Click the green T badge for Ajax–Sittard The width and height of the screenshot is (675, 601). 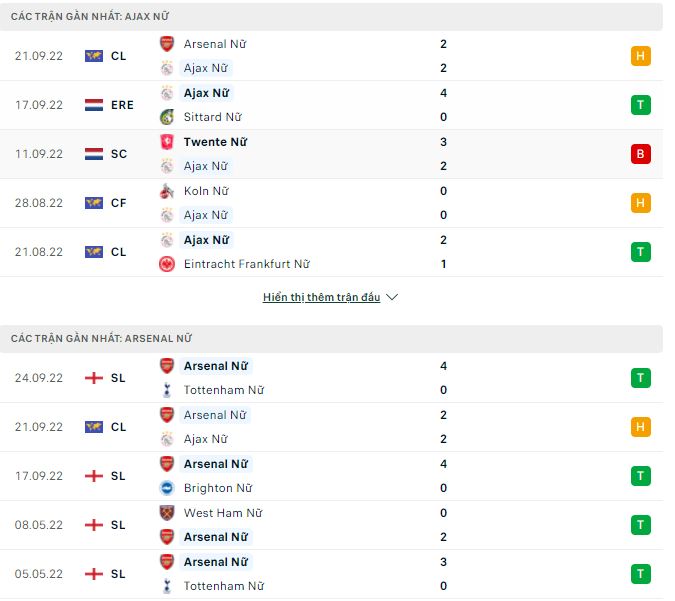[641, 105]
